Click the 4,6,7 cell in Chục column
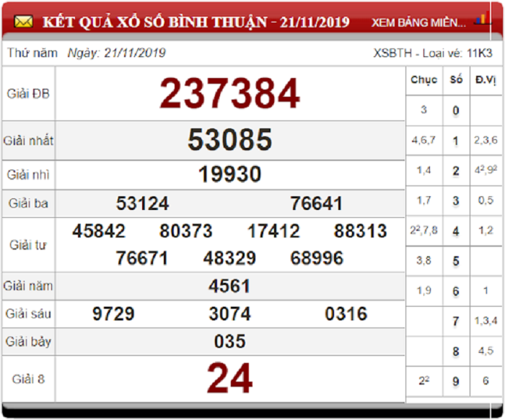The width and height of the screenshot is (505, 420). click(x=423, y=140)
